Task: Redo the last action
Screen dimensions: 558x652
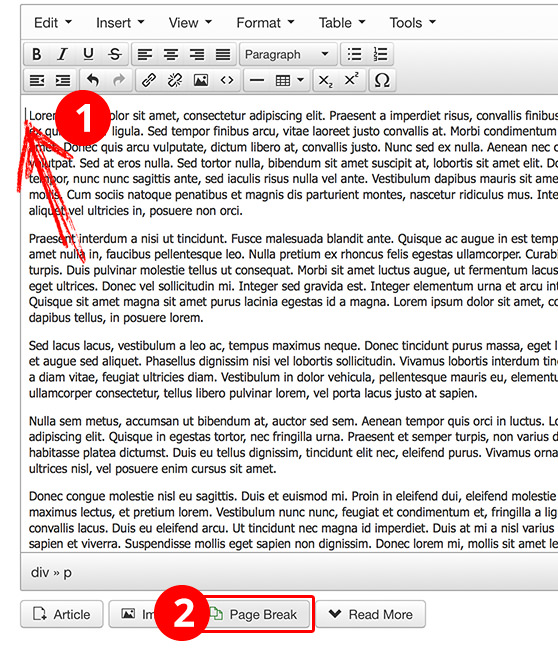Action: tap(119, 80)
